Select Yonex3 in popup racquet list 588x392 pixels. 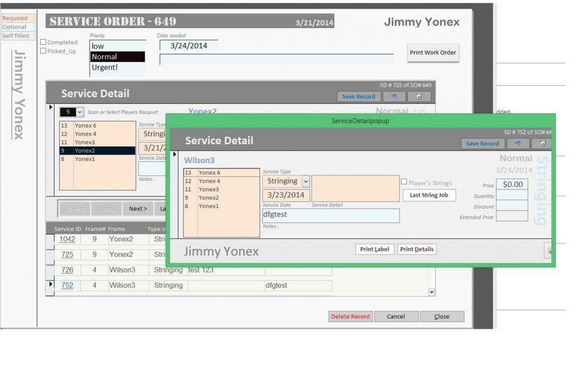[221, 189]
